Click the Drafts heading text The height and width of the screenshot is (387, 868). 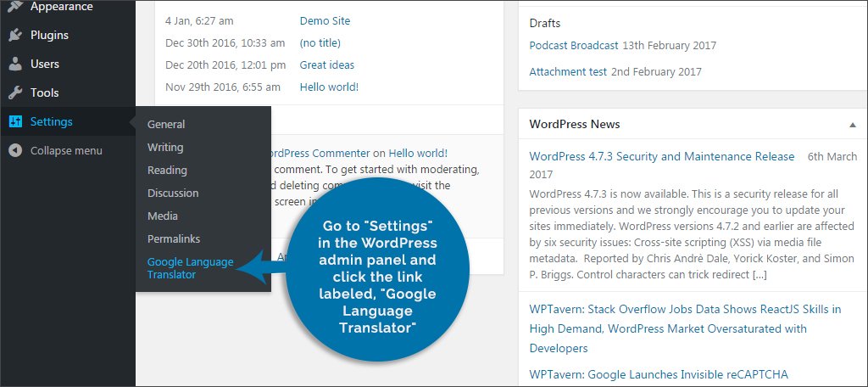point(545,23)
